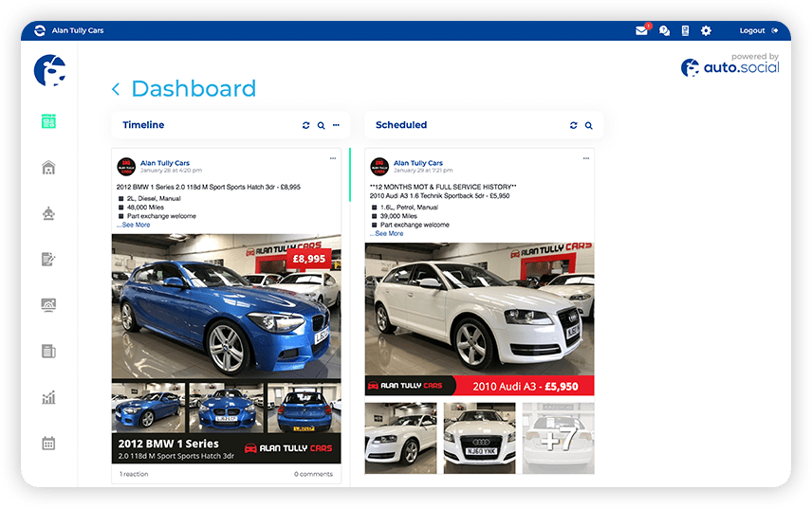The height and width of the screenshot is (508, 812).
Task: Open the main white Audi A3 photo
Action: pyautogui.click(x=480, y=309)
